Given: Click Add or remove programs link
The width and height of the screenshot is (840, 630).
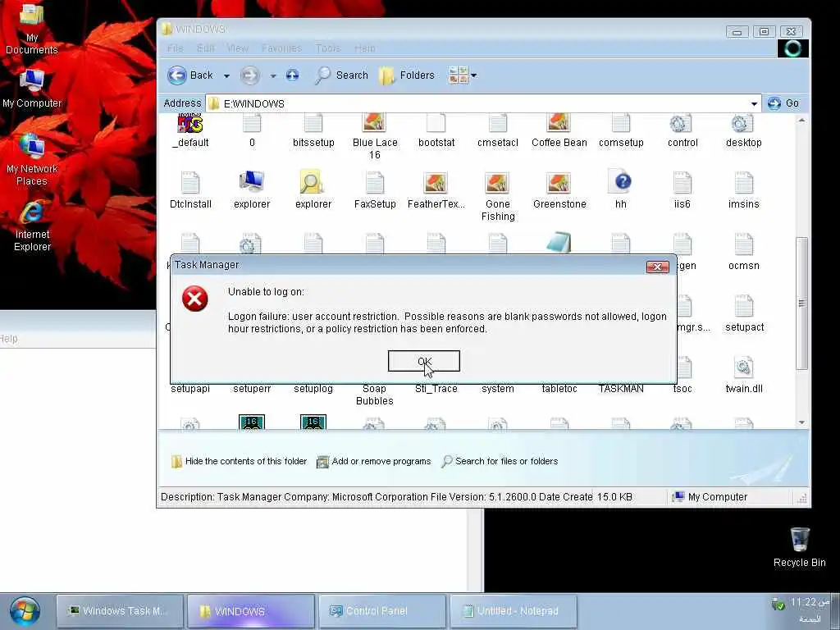Looking at the screenshot, I should (x=374, y=461).
